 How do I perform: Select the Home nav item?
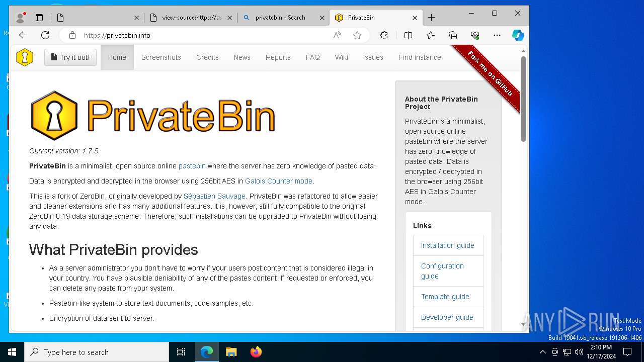tap(117, 57)
